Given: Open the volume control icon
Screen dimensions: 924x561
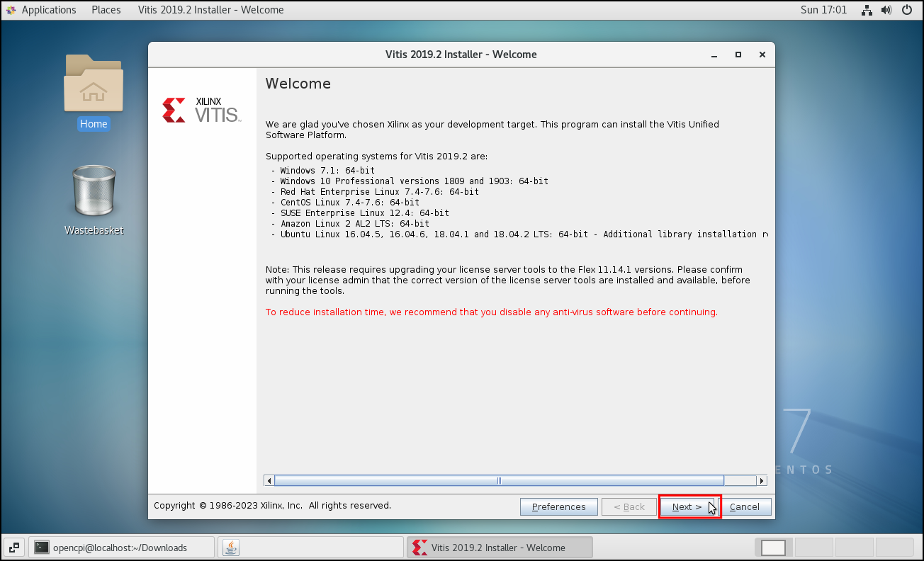Looking at the screenshot, I should [x=886, y=10].
